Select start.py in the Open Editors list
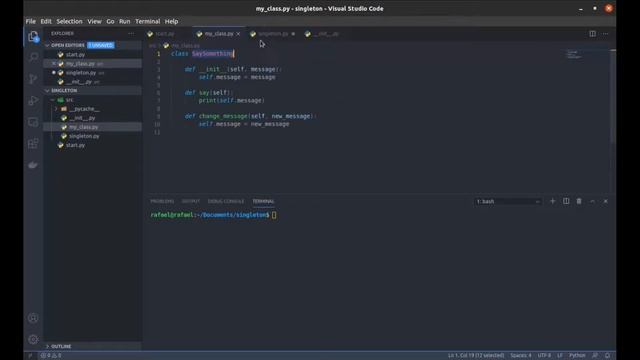This screenshot has width=640, height=360. pyautogui.click(x=93, y=55)
